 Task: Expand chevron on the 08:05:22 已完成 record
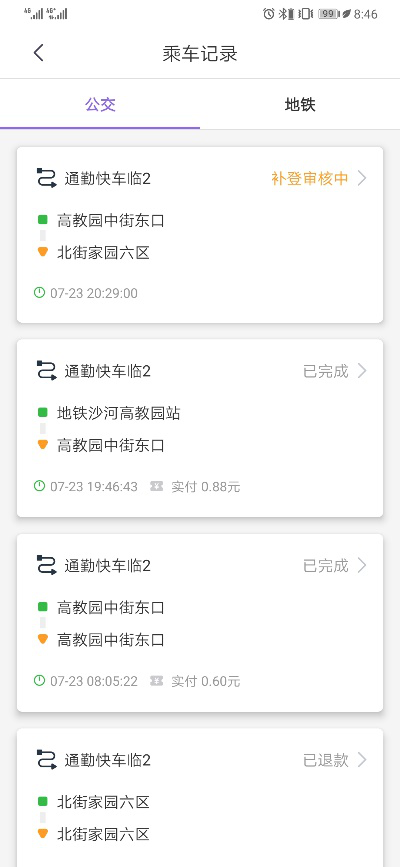coord(362,565)
